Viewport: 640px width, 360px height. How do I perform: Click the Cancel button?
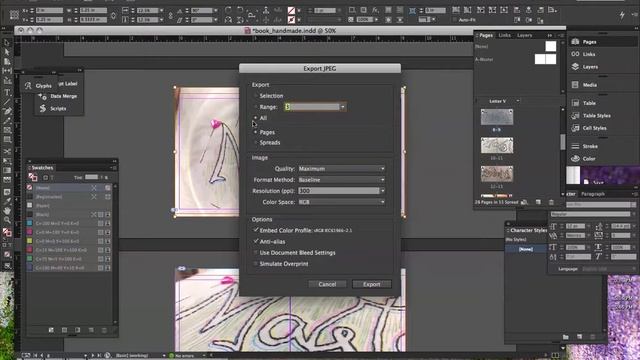(x=327, y=284)
